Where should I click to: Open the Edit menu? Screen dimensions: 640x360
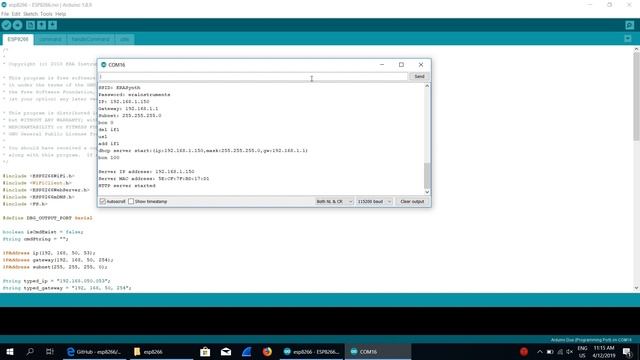pos(16,14)
